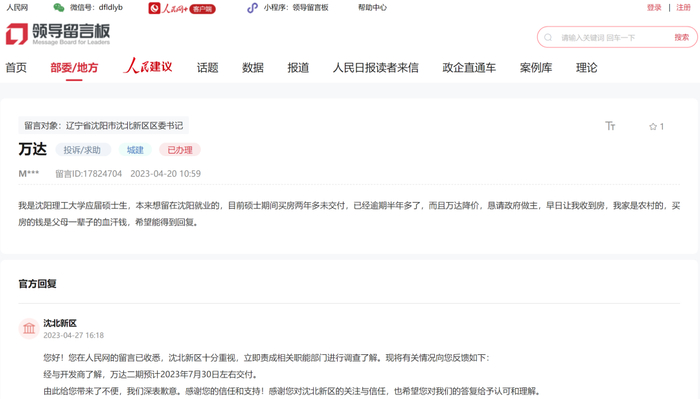This screenshot has width=700, height=399.
Task: Go to the 首页 tab
Action: click(16, 67)
